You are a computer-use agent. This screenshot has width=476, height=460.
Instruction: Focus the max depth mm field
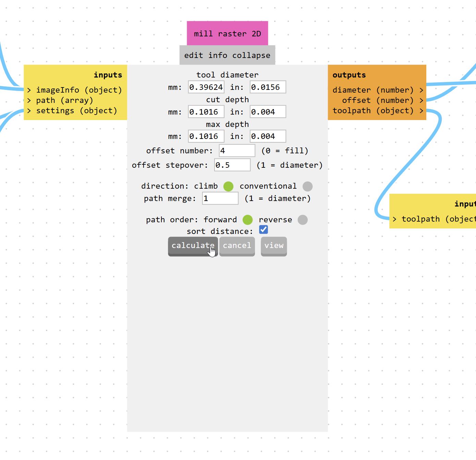click(x=206, y=136)
